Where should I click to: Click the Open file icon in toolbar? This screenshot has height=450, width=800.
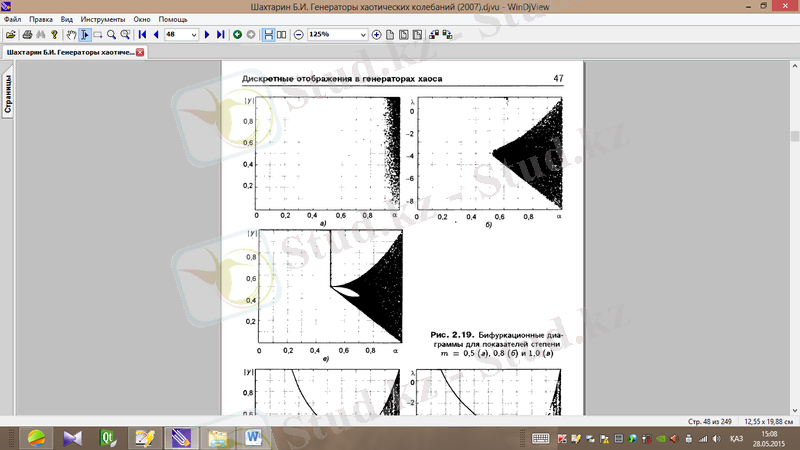click(10, 35)
